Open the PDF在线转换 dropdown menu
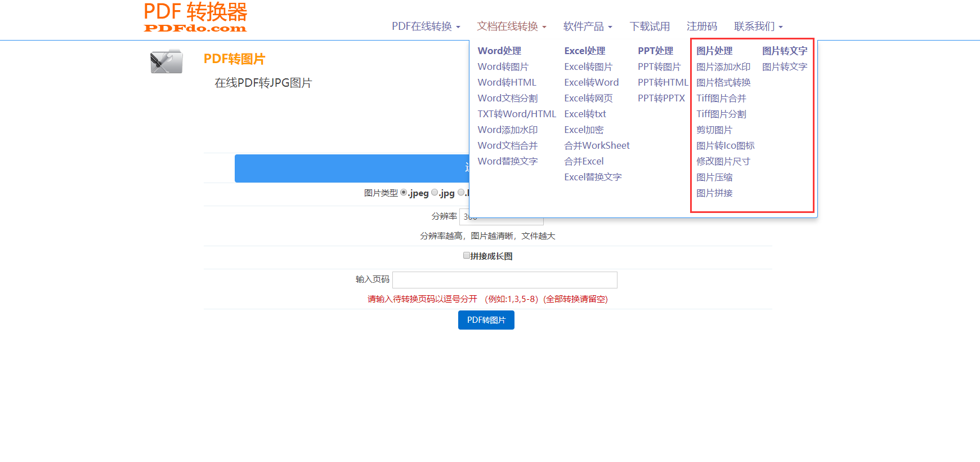The width and height of the screenshot is (980, 462). [426, 26]
